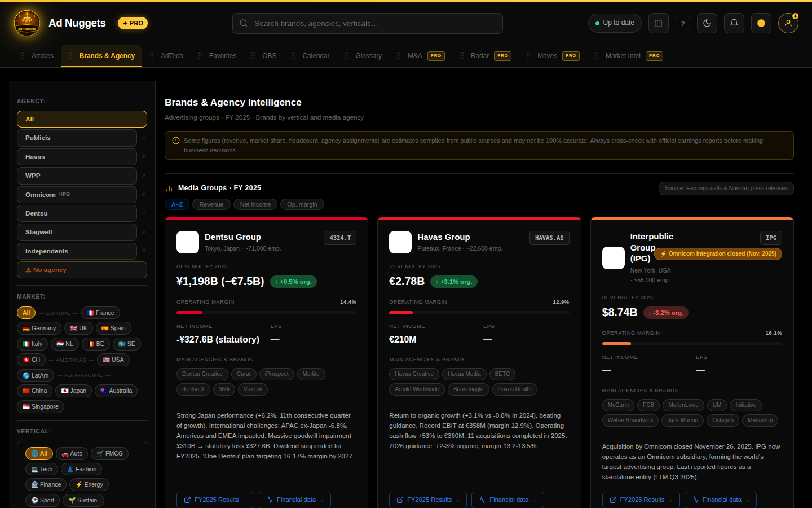Image resolution: width=812 pixels, height=508 pixels.
Task: Toggle the sidebar panel icon in header
Action: [x=658, y=23]
